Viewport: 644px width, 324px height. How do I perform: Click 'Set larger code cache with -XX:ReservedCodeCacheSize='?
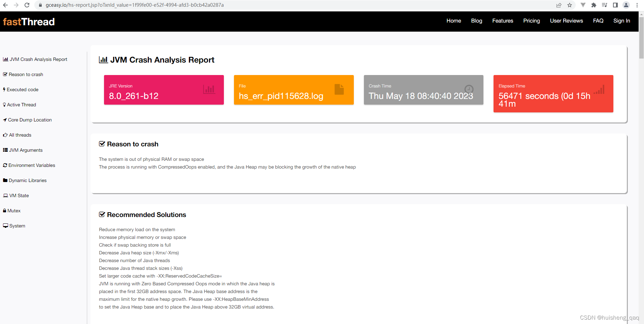coord(161,276)
